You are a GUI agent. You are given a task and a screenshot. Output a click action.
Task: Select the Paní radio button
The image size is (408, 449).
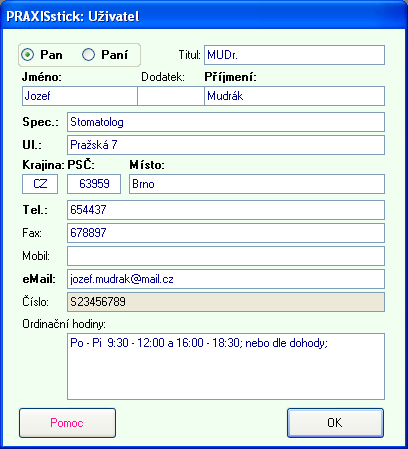point(88,55)
